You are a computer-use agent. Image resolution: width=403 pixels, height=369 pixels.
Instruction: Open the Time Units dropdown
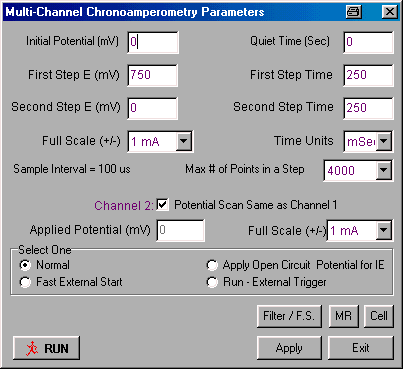click(x=384, y=141)
